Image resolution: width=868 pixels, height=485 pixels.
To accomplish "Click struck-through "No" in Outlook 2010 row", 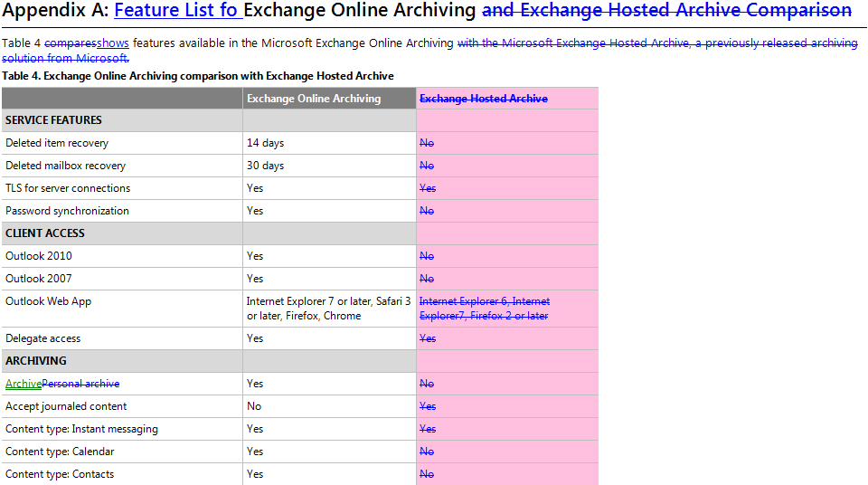I will (427, 256).
